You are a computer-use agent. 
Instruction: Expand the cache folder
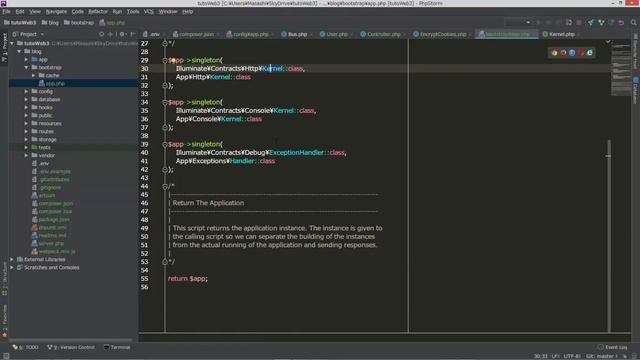(x=33, y=76)
